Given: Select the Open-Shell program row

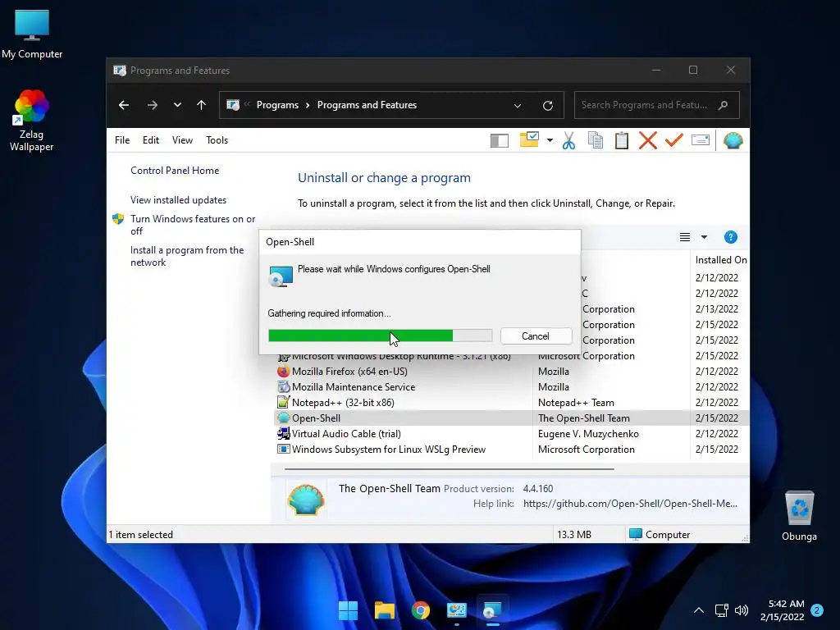Looking at the screenshot, I should (x=512, y=418).
